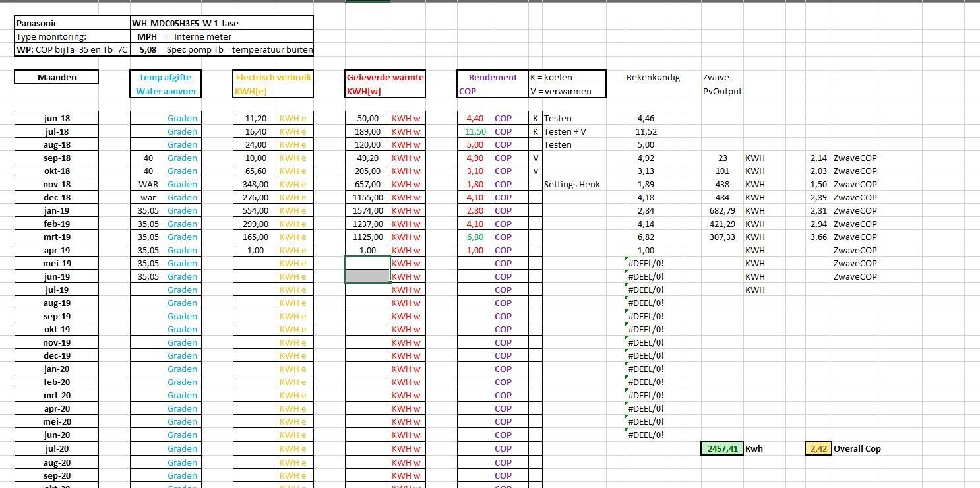The image size is (980, 488).
Task: Click the 'WP: COP bijTa=35 en Tb=7C' cell
Action: tap(73, 50)
